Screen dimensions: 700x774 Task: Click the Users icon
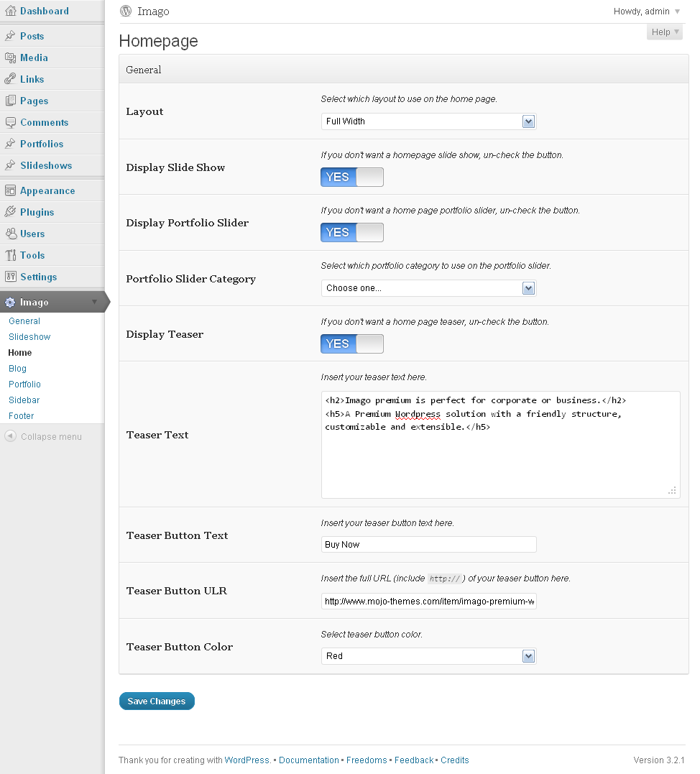point(10,234)
